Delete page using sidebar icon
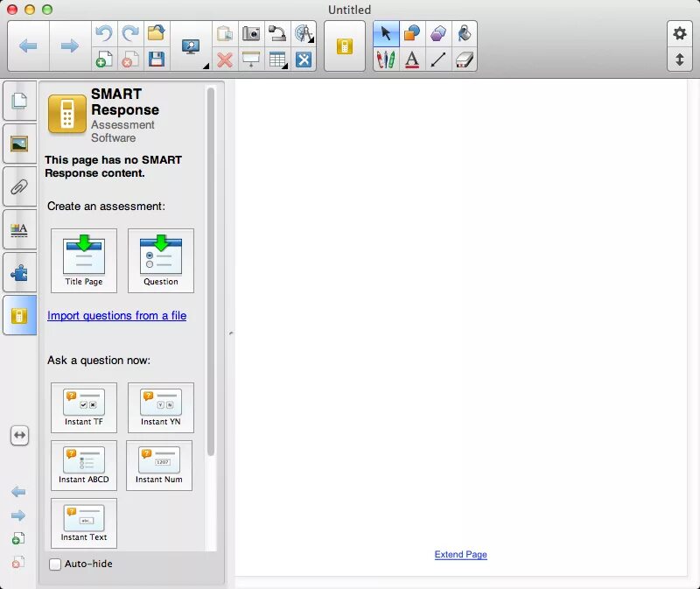The width and height of the screenshot is (700, 589). (17, 562)
